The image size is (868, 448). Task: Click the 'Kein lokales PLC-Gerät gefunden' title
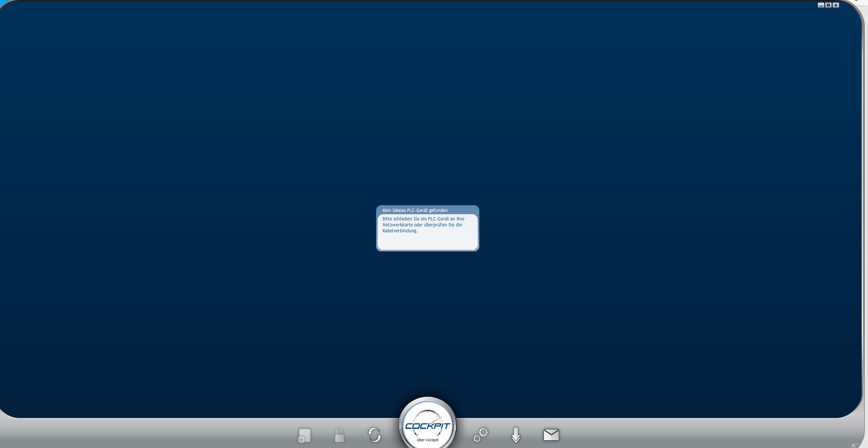[415, 210]
